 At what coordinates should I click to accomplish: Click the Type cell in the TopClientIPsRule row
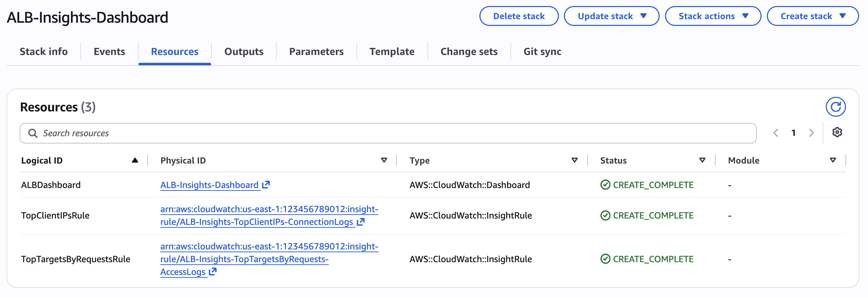tap(471, 215)
